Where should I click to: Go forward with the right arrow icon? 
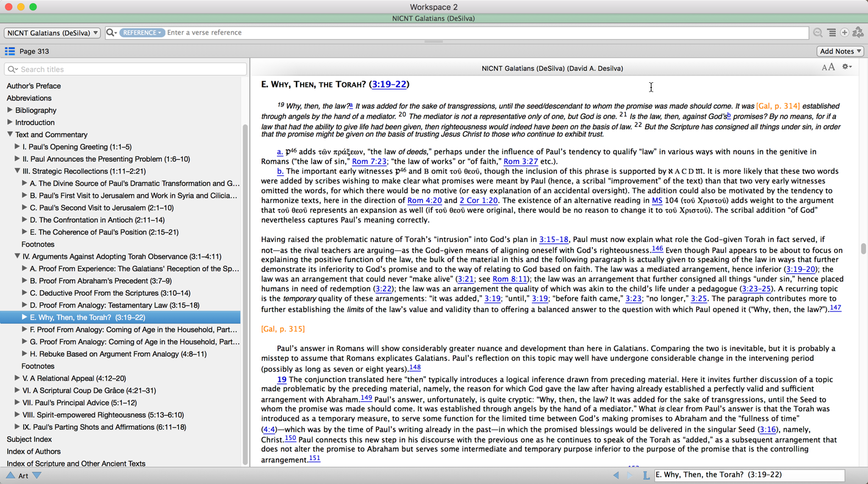tap(630, 475)
